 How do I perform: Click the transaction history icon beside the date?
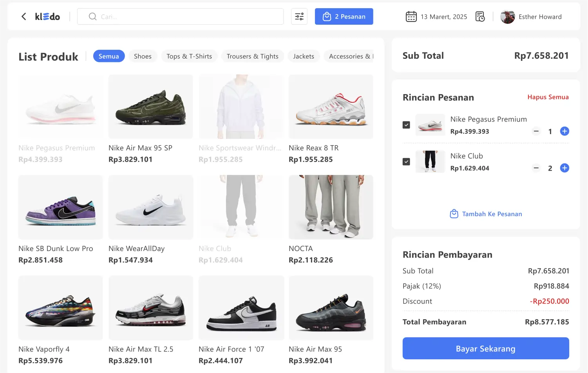point(480,16)
